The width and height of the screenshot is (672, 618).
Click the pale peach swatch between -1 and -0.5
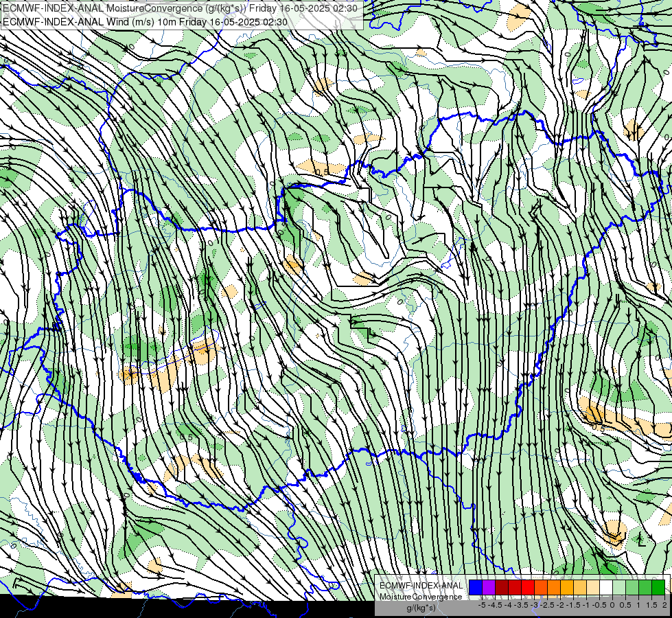pos(593,587)
